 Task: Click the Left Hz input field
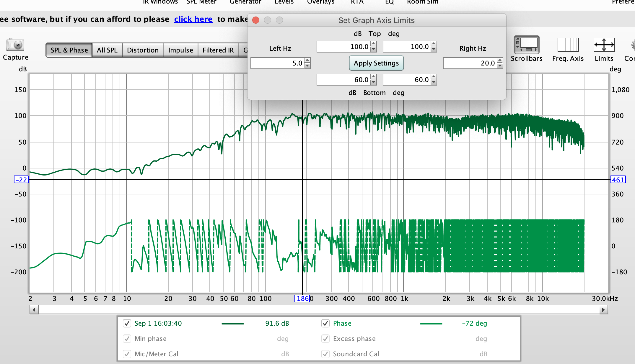(278, 63)
